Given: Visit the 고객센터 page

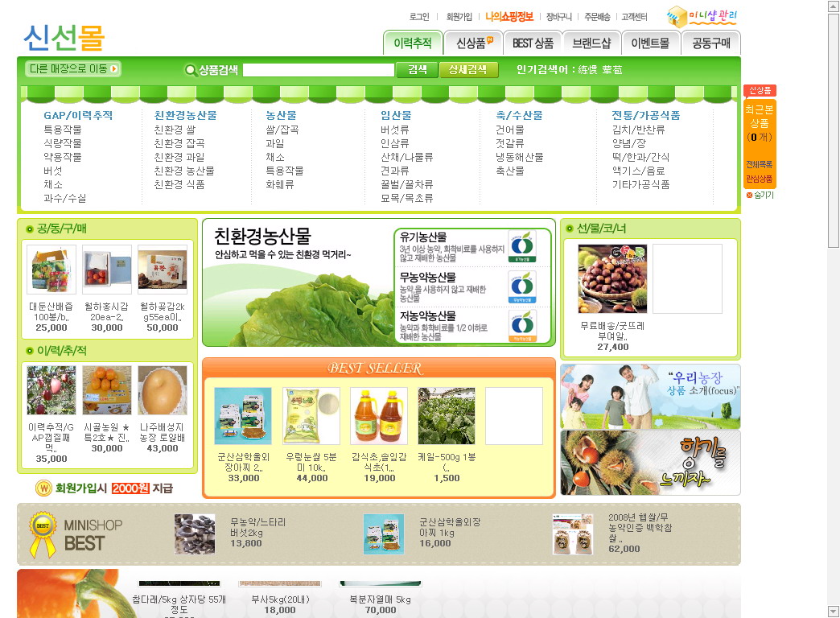Looking at the screenshot, I should [634, 17].
